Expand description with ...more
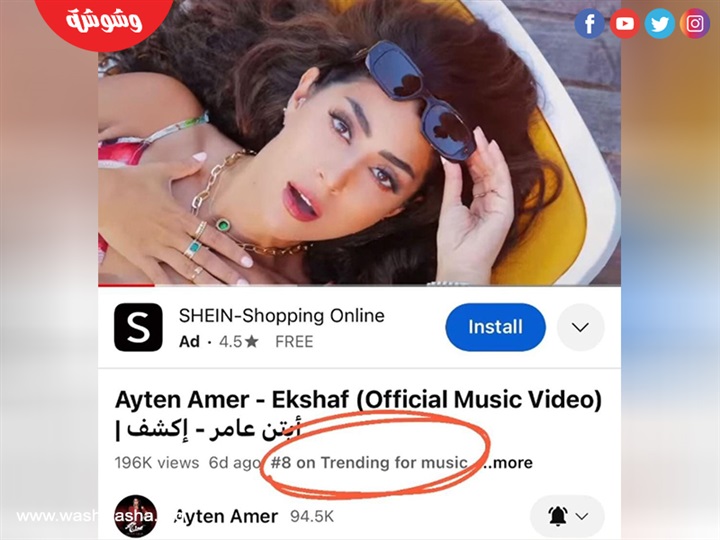The height and width of the screenshot is (540, 720). click(507, 462)
